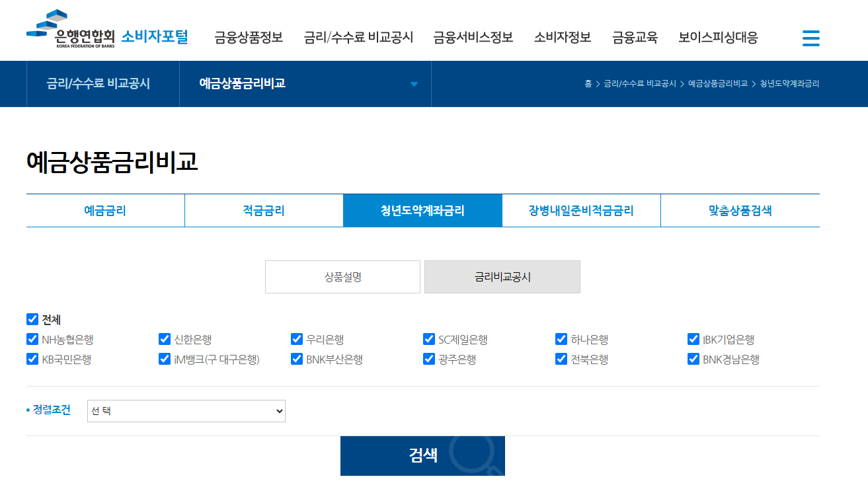
Task: Click 청년도약계좌금리 breadcrumb item
Action: [789, 84]
